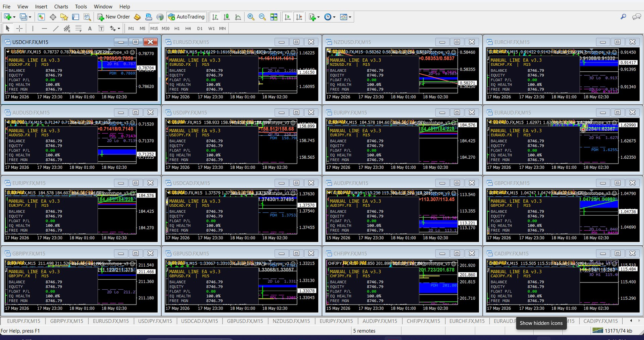This screenshot has width=644, height=340.
Task: Zoom out of the chart
Action: pos(262,17)
